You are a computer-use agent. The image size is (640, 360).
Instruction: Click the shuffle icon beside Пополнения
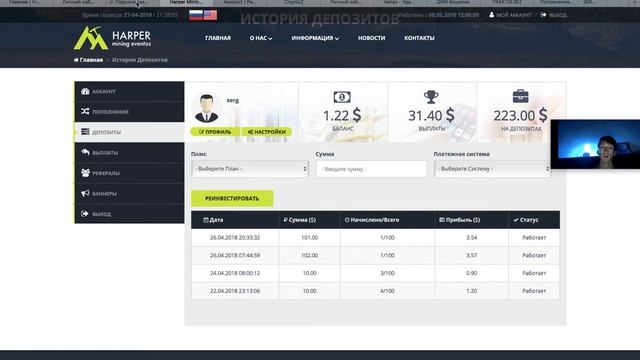coord(85,111)
